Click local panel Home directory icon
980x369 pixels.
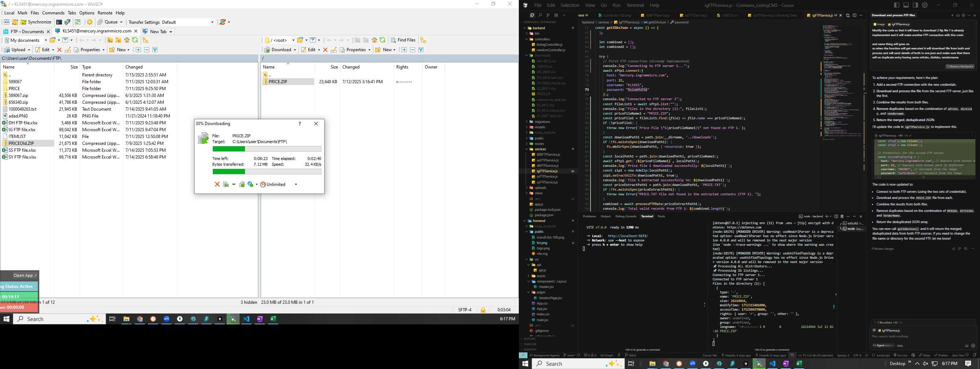127,40
